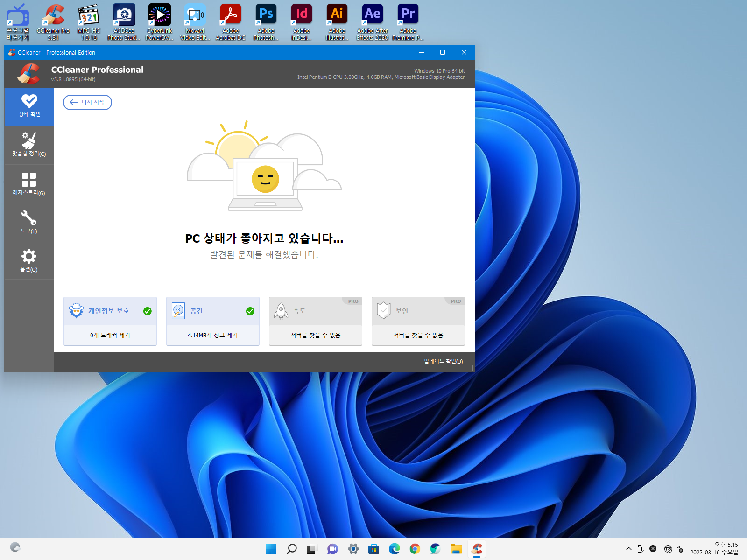Open the Windows Start menu
This screenshot has width=747, height=560.
coord(271,549)
